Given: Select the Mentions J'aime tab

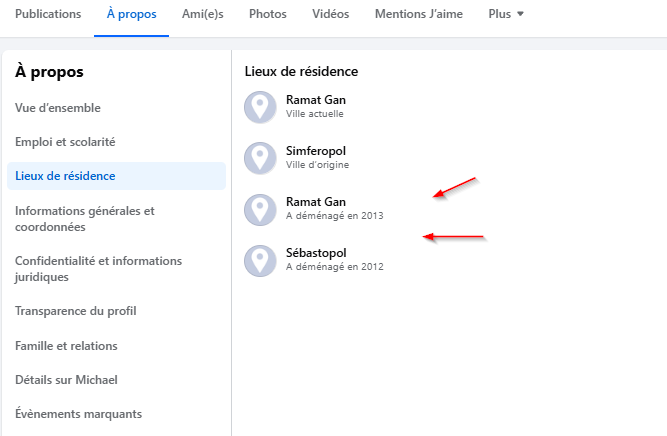Looking at the screenshot, I should tap(419, 14).
